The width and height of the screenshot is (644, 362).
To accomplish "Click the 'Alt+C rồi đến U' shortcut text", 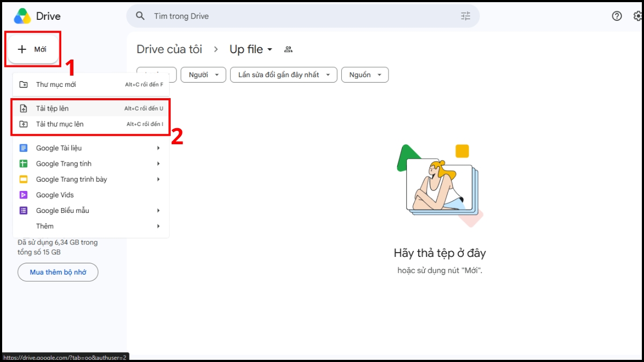I will [x=144, y=108].
